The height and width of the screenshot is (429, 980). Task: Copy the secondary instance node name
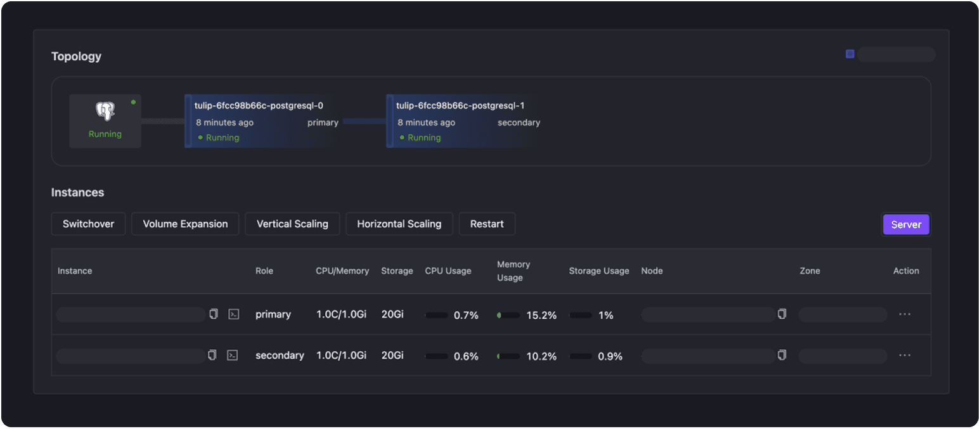click(782, 355)
